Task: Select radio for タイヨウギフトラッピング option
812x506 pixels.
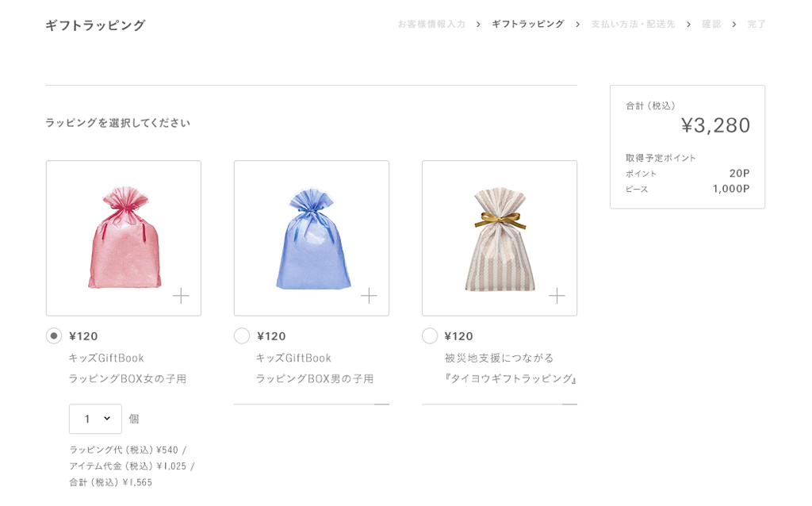Action: coord(430,335)
